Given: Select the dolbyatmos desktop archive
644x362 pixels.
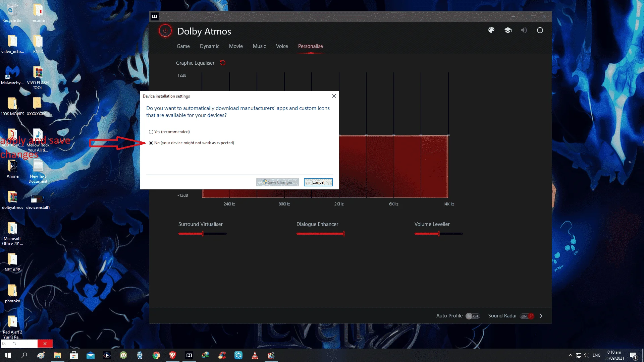Looking at the screenshot, I should 12,200.
